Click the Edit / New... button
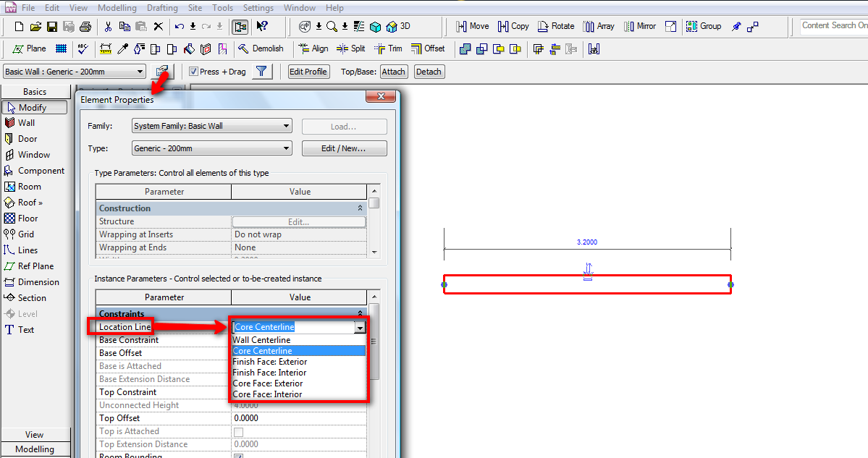868x458 pixels. [344, 148]
